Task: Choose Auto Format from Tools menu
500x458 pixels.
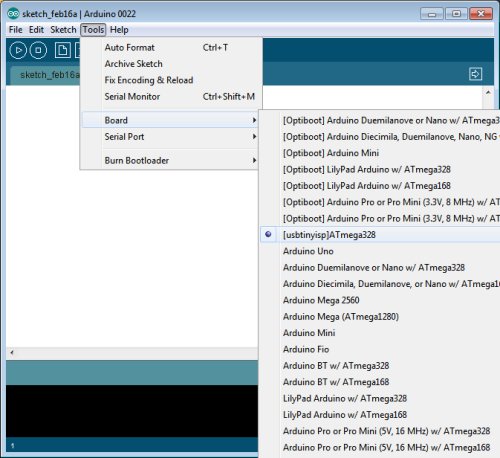Action: [170, 47]
